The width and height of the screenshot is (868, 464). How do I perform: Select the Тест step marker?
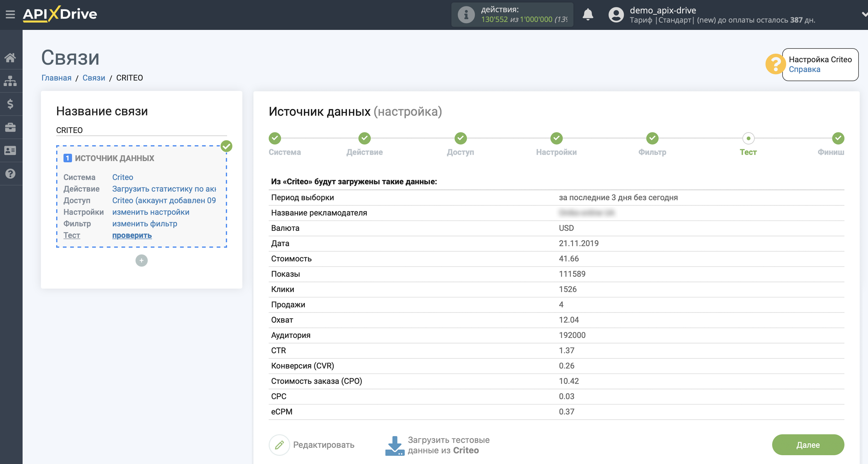[748, 138]
